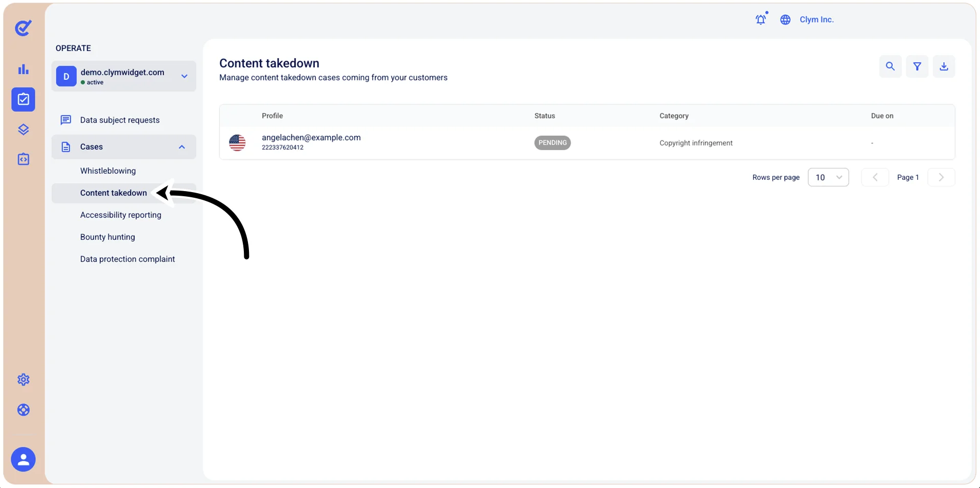
Task: Open the filter funnel icon
Action: pyautogui.click(x=917, y=66)
